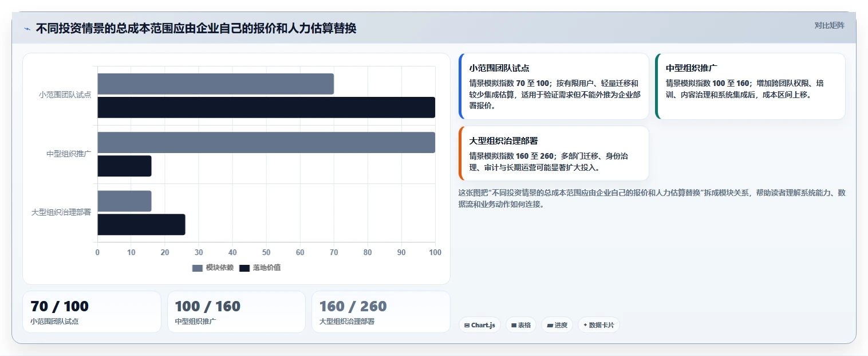Click the dark 落地价值 bar for 大型组织治理部署
This screenshot has width=868, height=356.
[141, 225]
